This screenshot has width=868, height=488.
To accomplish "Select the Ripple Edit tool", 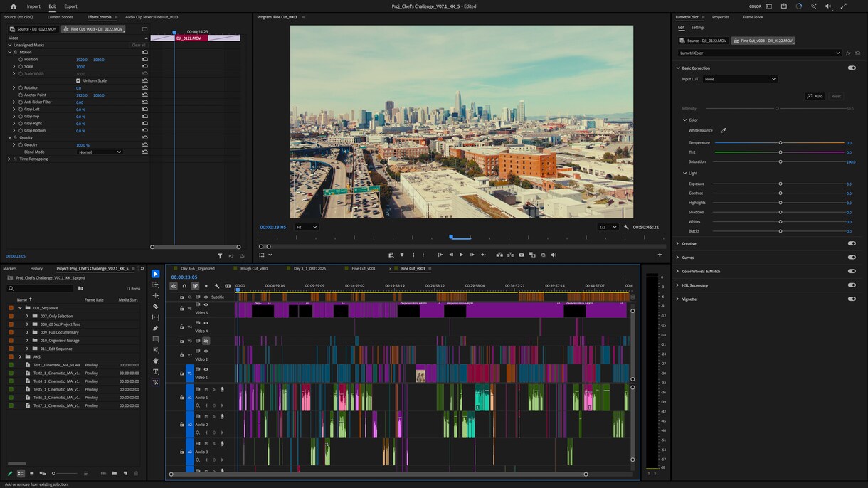I will tap(156, 296).
